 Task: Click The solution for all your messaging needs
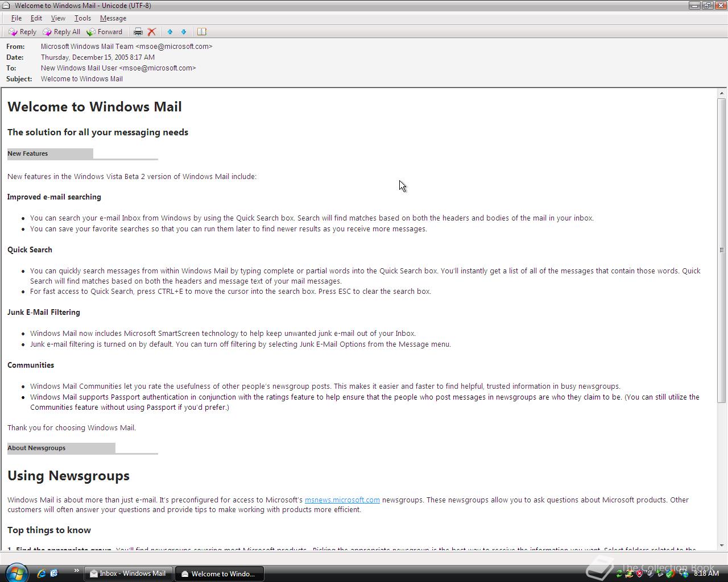click(98, 132)
